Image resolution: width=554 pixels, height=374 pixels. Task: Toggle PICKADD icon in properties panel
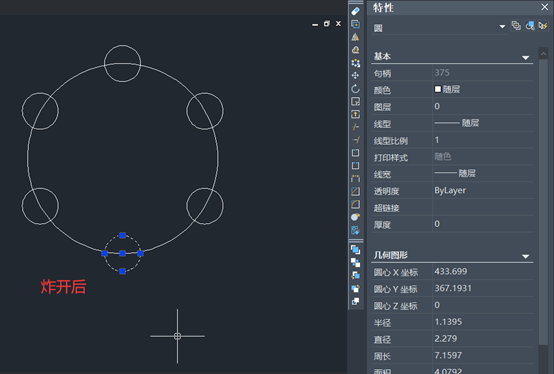pyautogui.click(x=516, y=26)
